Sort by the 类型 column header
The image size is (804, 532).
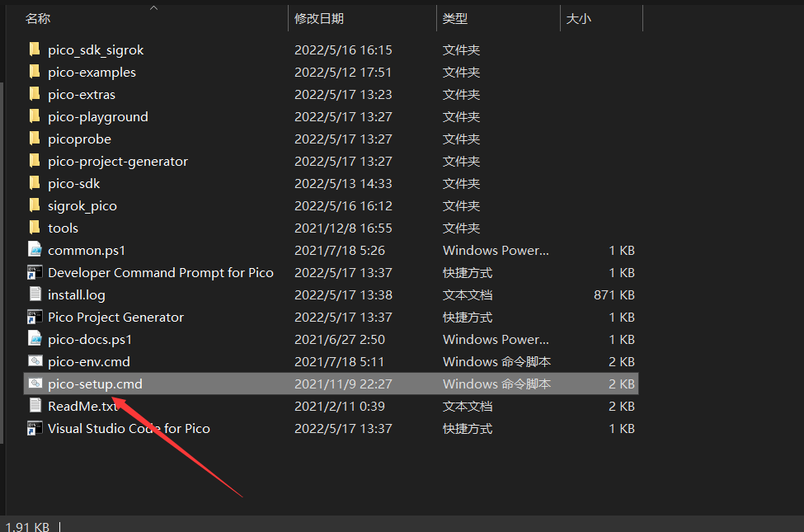tap(455, 19)
